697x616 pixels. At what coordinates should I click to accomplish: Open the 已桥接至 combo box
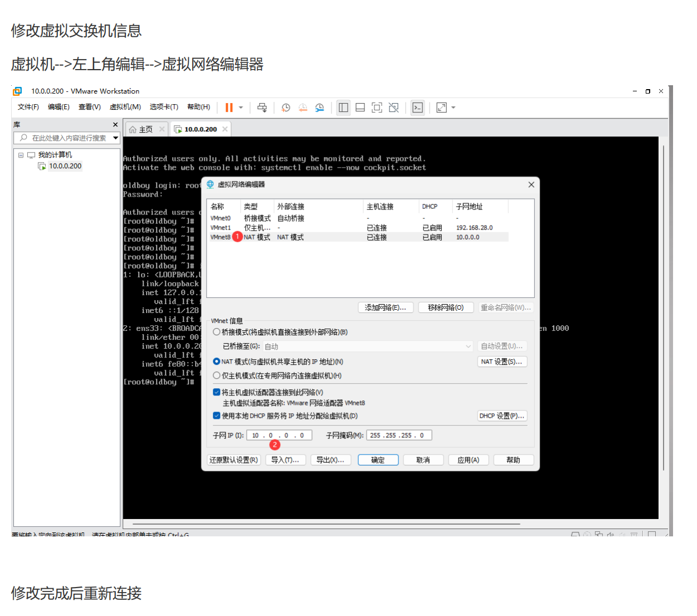click(x=367, y=346)
